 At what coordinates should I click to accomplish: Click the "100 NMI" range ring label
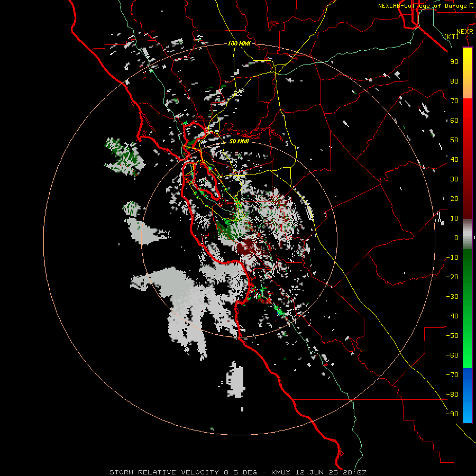tap(239, 43)
